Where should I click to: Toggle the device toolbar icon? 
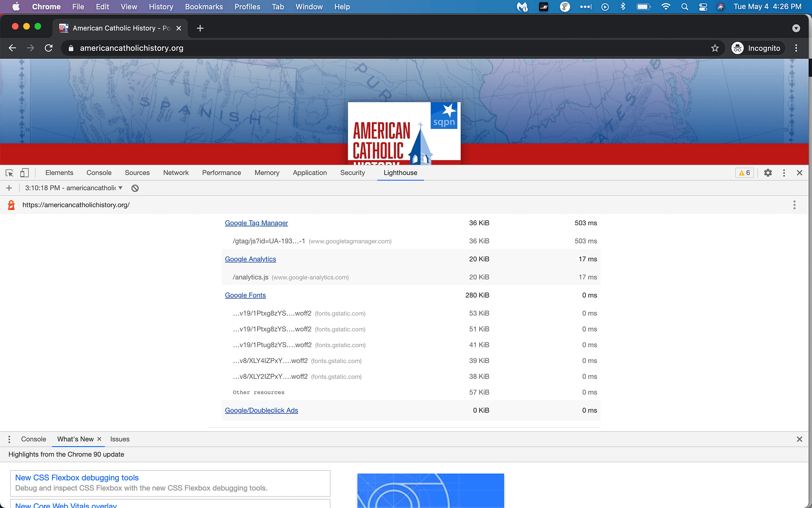click(x=25, y=173)
